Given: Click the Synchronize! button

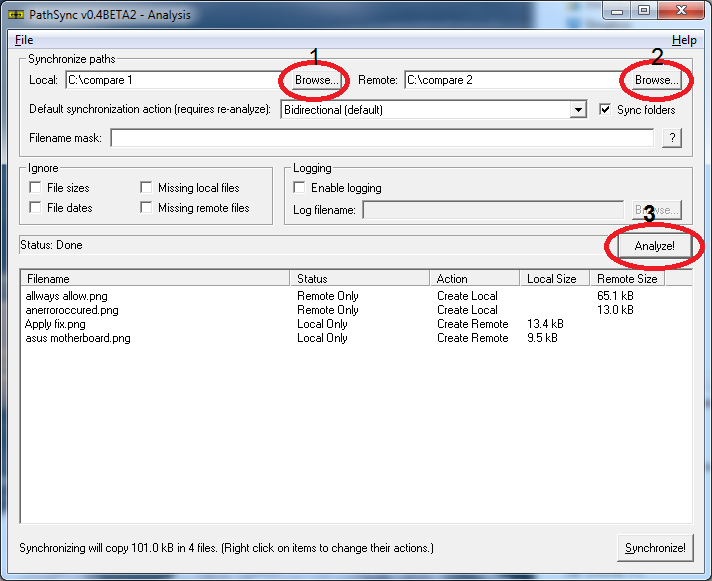Looking at the screenshot, I should (x=655, y=548).
